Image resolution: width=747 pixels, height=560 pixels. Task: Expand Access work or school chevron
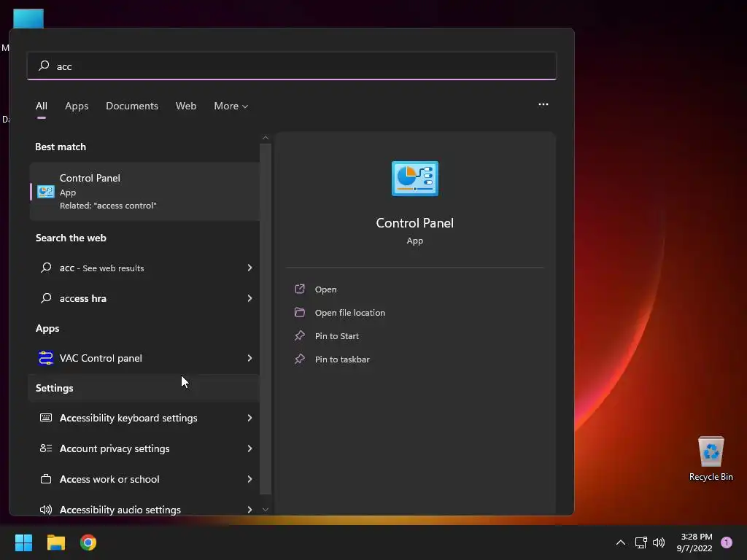coord(249,478)
